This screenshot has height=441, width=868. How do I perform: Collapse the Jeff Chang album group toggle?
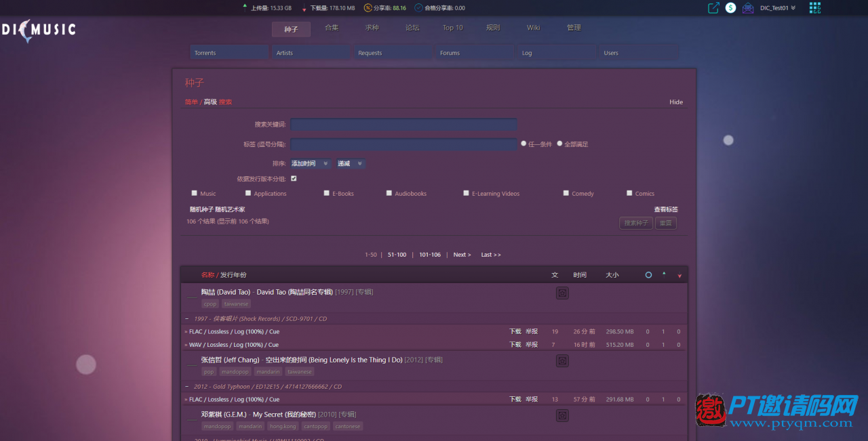192,364
